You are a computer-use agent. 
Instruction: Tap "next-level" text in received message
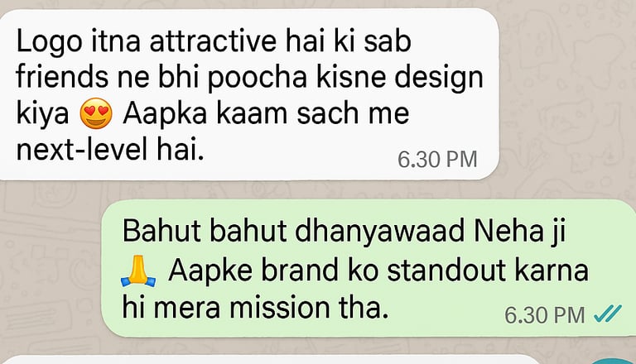[81, 149]
